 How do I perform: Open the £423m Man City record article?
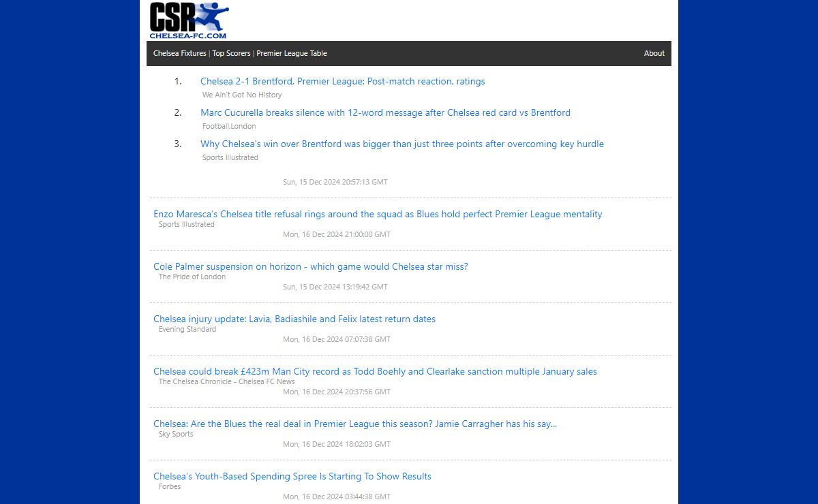click(x=375, y=372)
